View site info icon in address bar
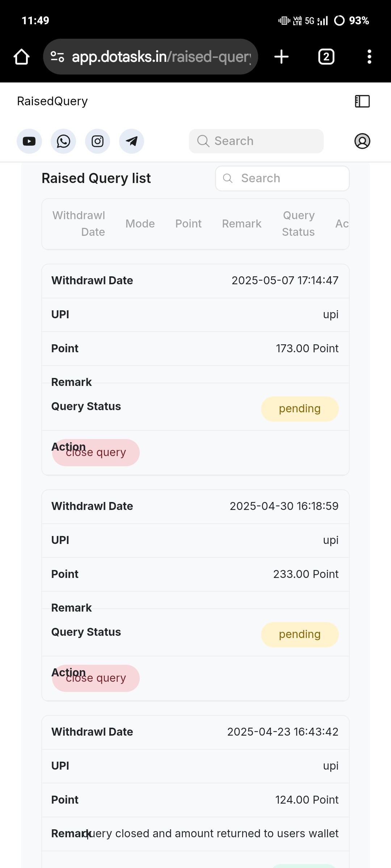The width and height of the screenshot is (391, 868). point(58,57)
